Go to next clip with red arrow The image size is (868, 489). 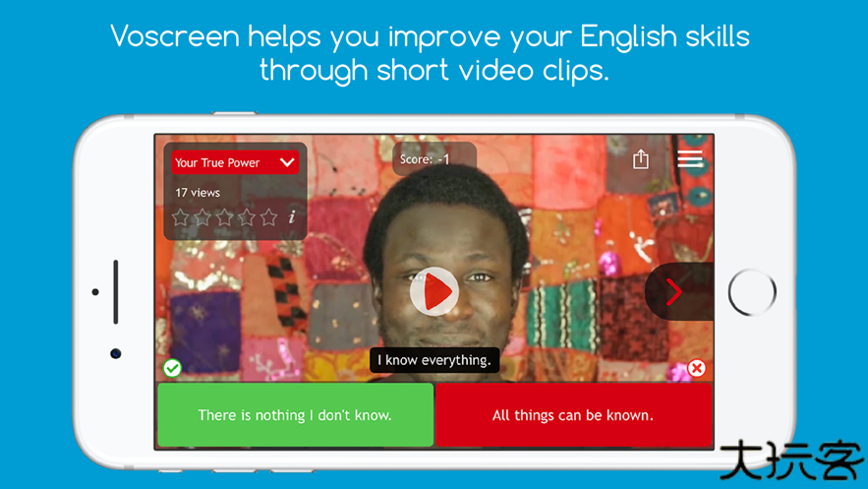click(673, 292)
